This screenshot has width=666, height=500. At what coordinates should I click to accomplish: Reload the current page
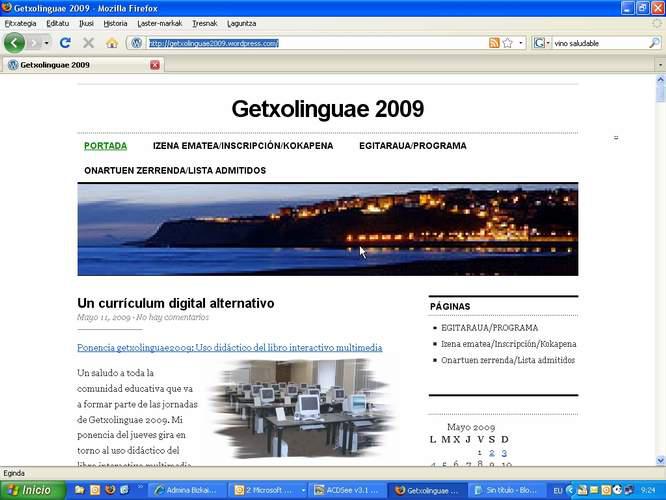point(65,43)
